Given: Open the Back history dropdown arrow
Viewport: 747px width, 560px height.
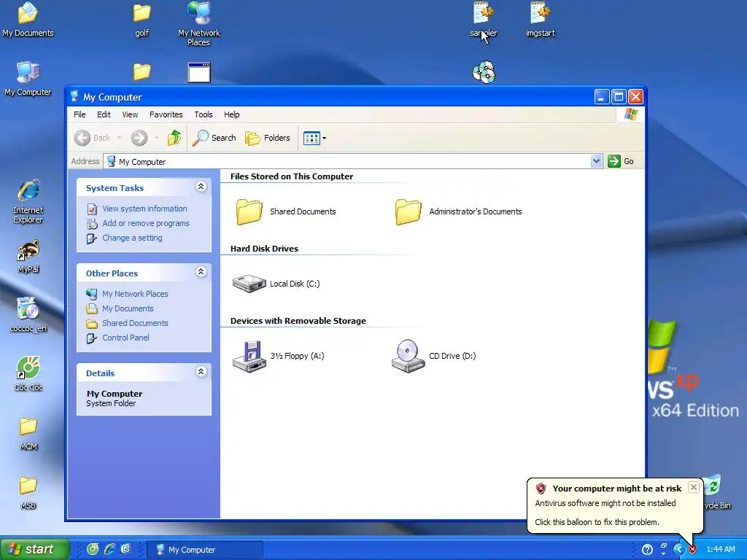Looking at the screenshot, I should (x=119, y=138).
